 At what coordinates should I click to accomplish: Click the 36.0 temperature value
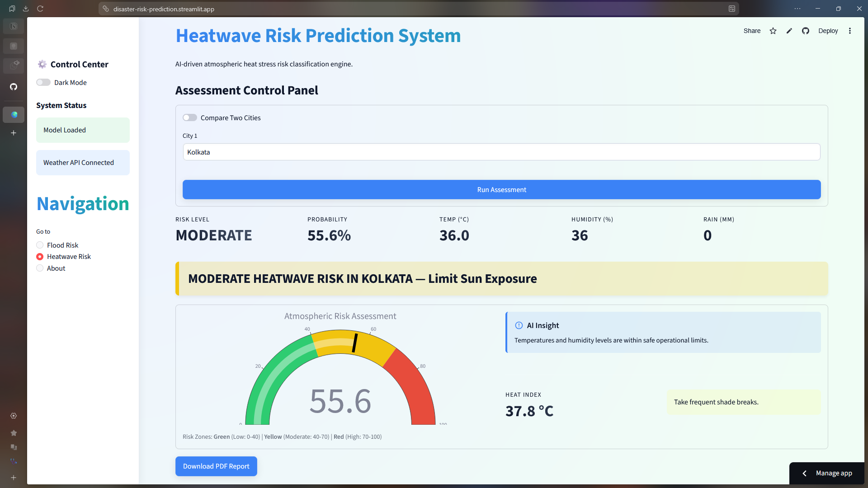point(454,235)
